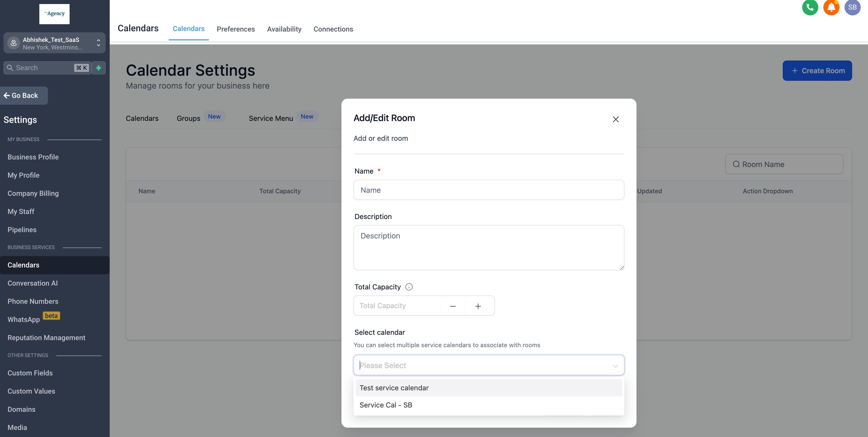Viewport: 868px width, 437px height.
Task: Focus the Description text area
Action: [488, 248]
